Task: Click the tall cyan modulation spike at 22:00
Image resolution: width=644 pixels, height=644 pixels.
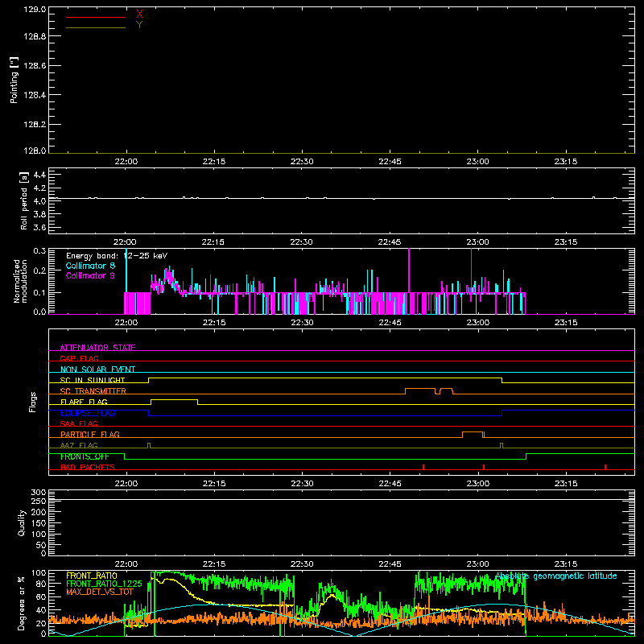Action: click(x=126, y=271)
